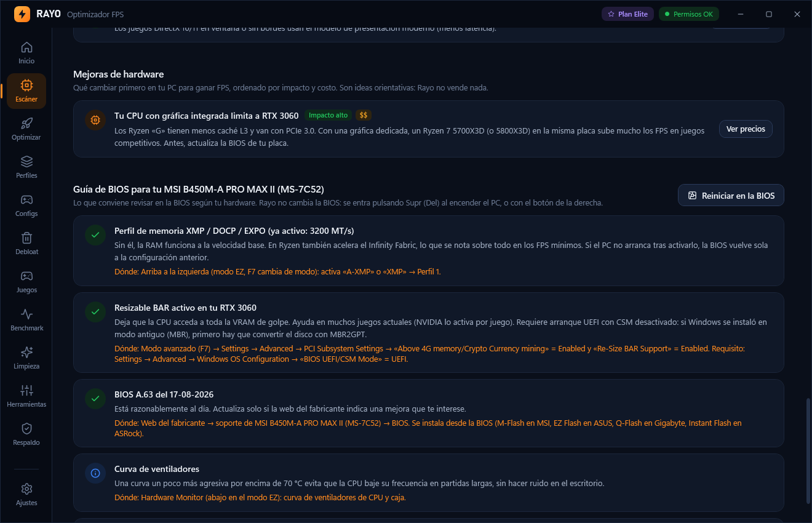Open the Limpieza sparkle section

(x=26, y=358)
